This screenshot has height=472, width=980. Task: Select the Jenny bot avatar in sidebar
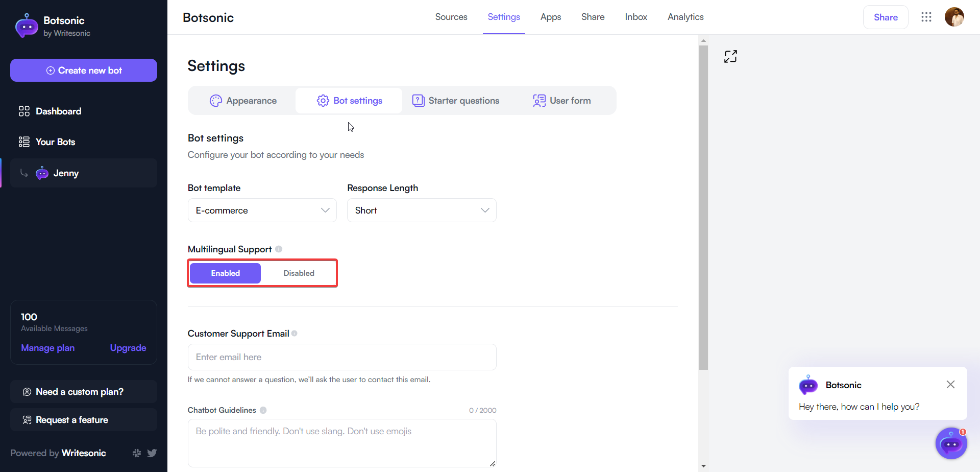pos(41,173)
